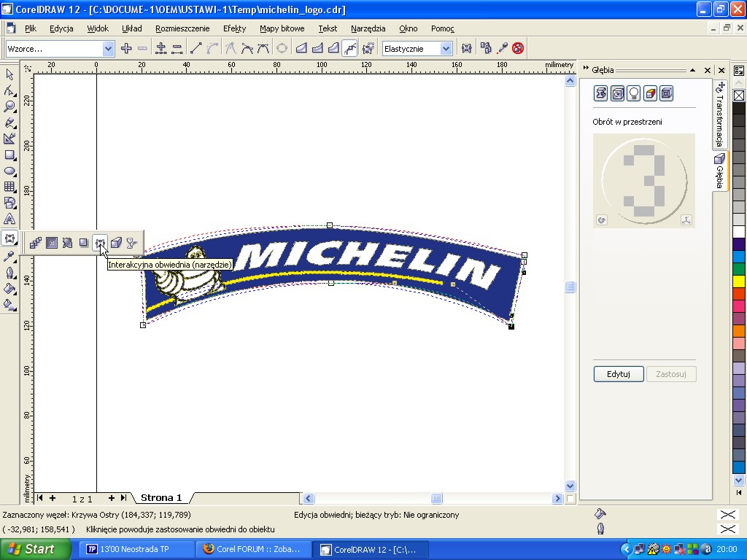Choose the Rectangle tool
The width and height of the screenshot is (747, 560).
(x=9, y=155)
